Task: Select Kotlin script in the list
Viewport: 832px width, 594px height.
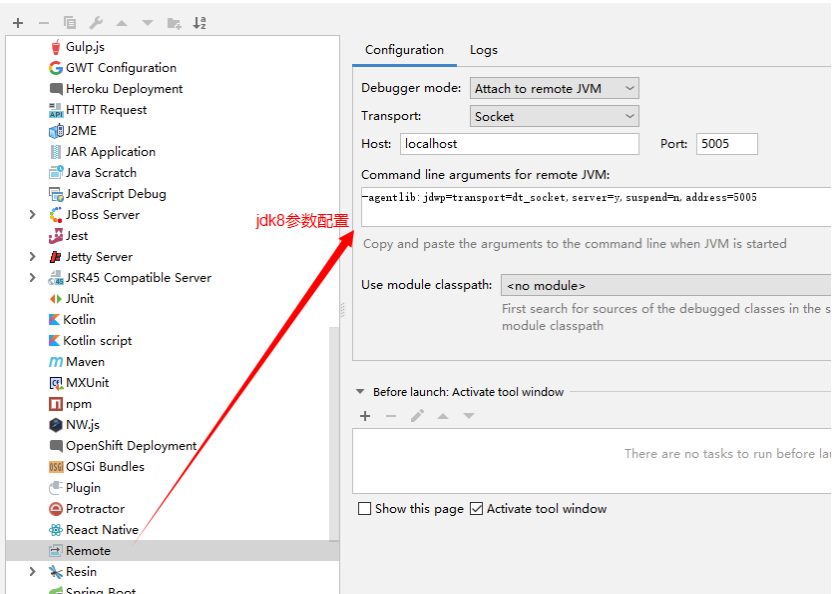Action: tap(97, 341)
